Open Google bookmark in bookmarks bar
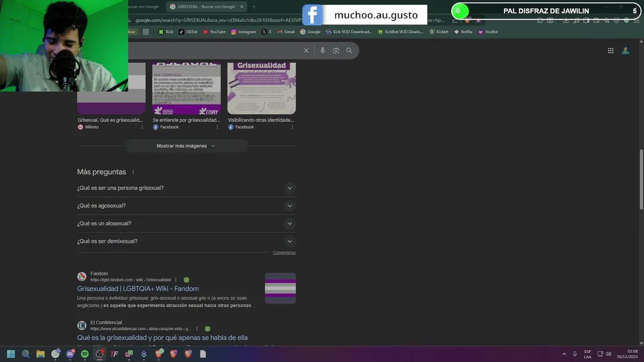Viewport: 644px width, 362px height. click(310, 32)
